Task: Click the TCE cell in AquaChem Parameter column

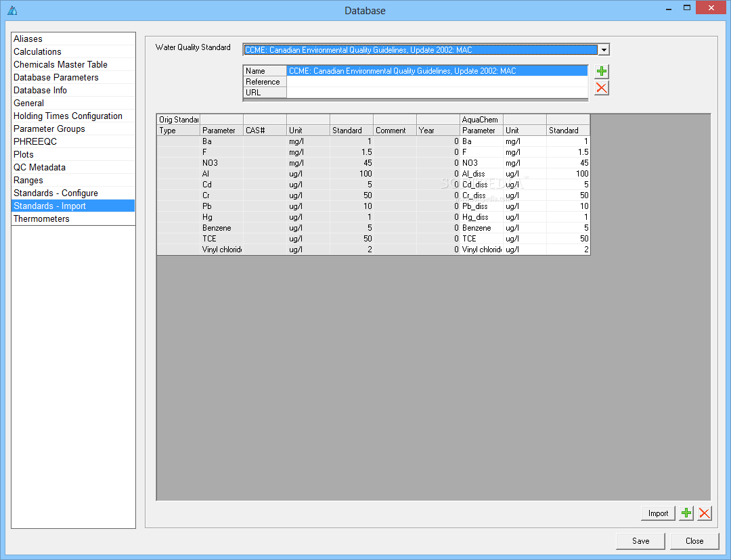Action: click(x=482, y=239)
